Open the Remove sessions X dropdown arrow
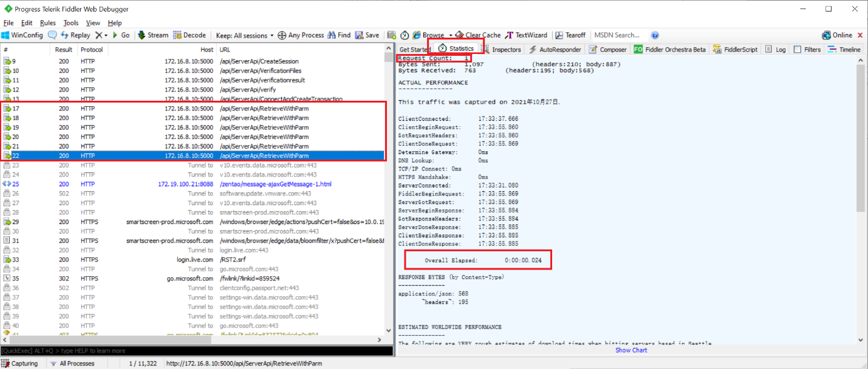868x369 pixels. (106, 35)
